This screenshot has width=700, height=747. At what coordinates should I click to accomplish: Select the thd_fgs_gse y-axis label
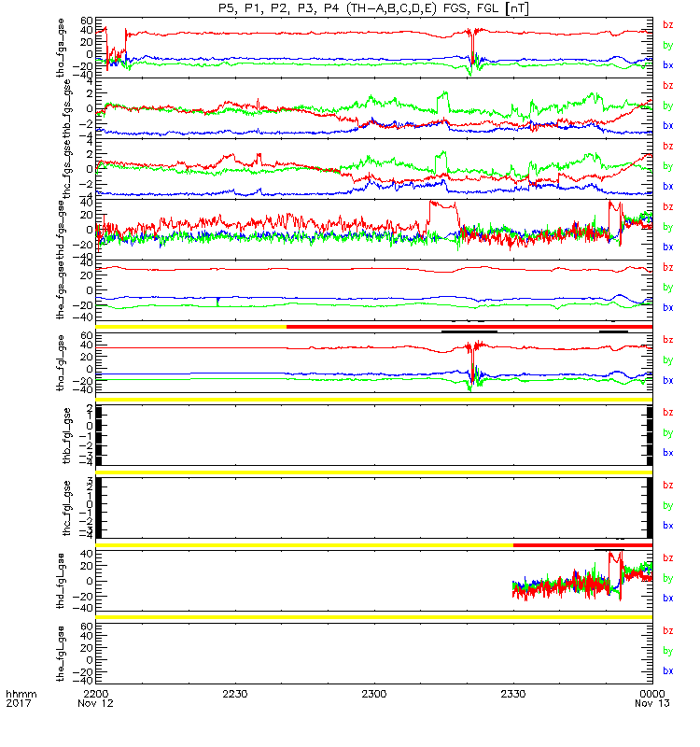tap(61, 230)
